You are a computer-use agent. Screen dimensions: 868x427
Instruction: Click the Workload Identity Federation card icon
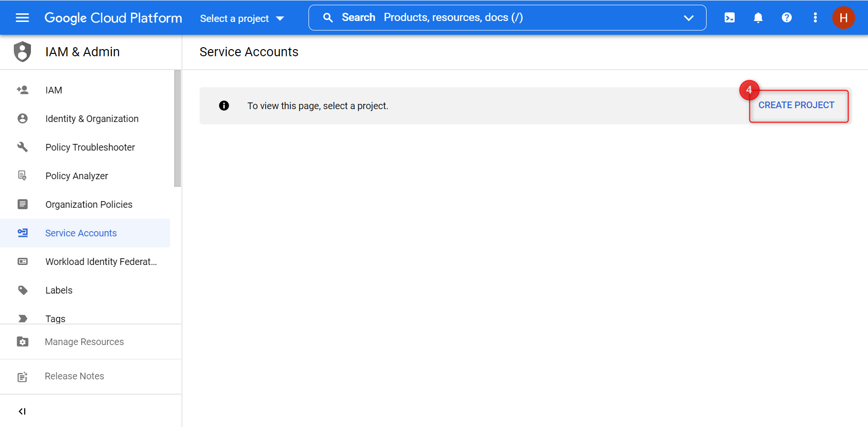(22, 261)
